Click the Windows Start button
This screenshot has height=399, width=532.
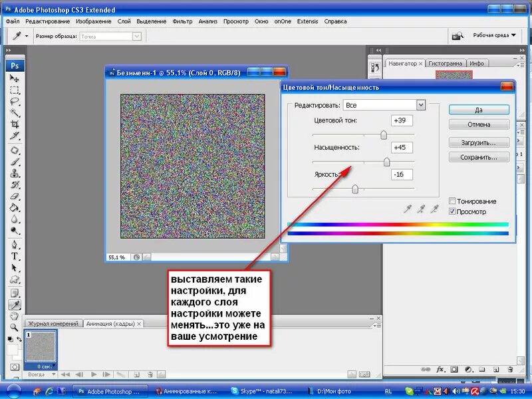point(13,391)
